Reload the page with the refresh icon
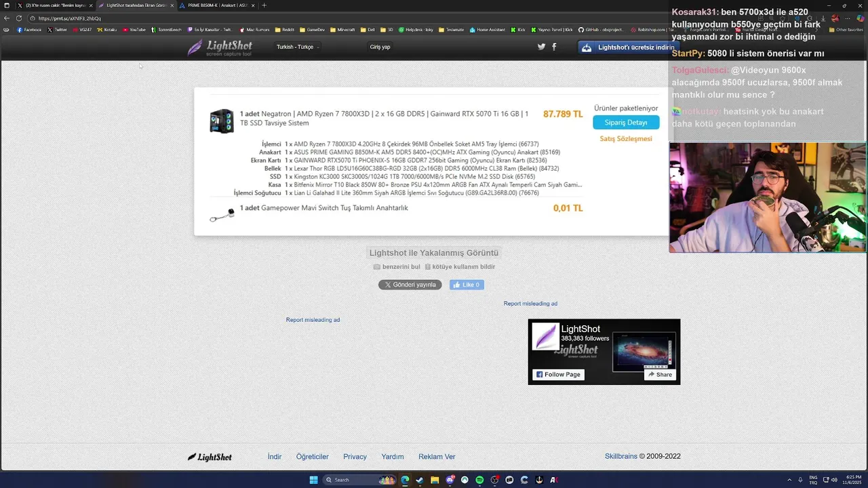Screen dimensions: 868x488 [x=19, y=18]
